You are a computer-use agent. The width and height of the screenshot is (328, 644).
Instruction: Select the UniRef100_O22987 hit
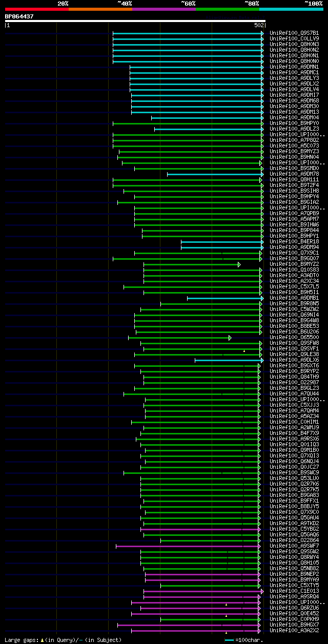pos(294,382)
